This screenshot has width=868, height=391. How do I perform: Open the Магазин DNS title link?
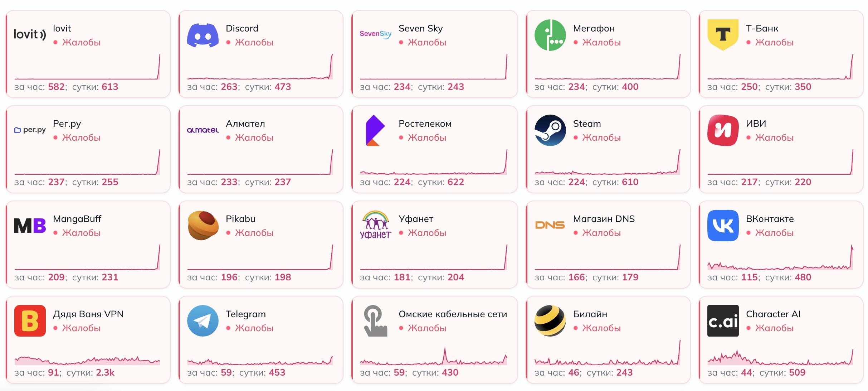[x=604, y=219]
